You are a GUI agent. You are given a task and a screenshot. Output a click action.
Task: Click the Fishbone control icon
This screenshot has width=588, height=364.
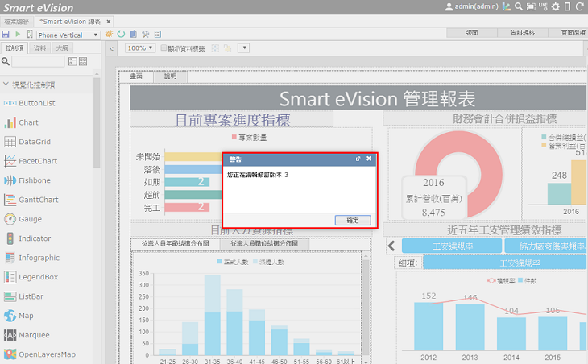(x=10, y=180)
